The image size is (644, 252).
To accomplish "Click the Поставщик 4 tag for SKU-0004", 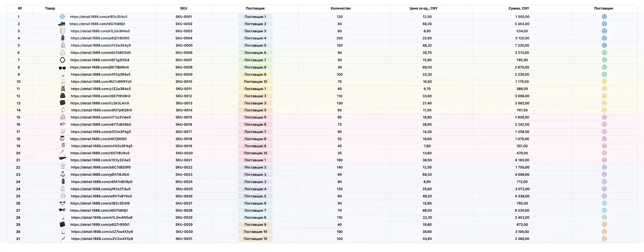I will coord(255,38).
